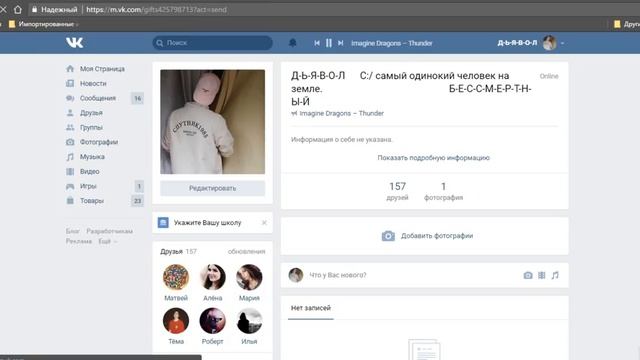
Task: Open Группы in sidebar
Action: tap(91, 128)
